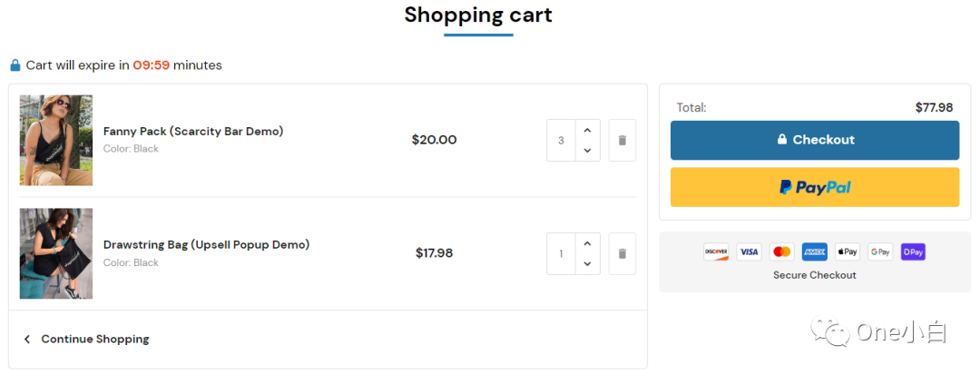The height and width of the screenshot is (375, 980).
Task: Decrease Drawstring Bag quantity
Action: click(x=587, y=264)
